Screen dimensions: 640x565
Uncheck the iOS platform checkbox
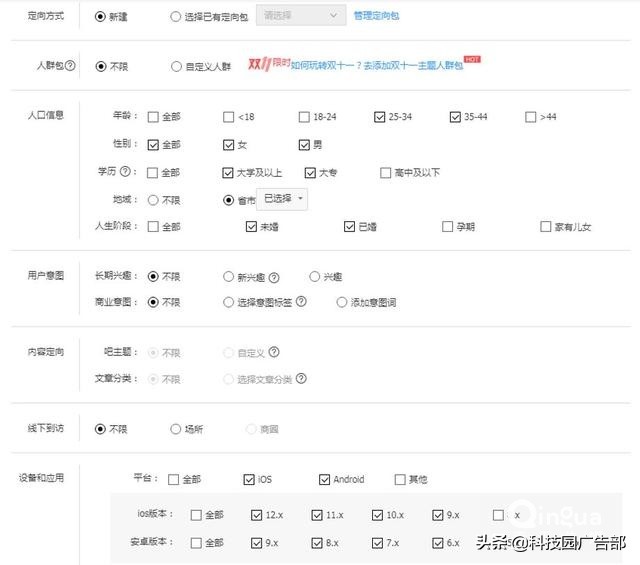pos(249,479)
